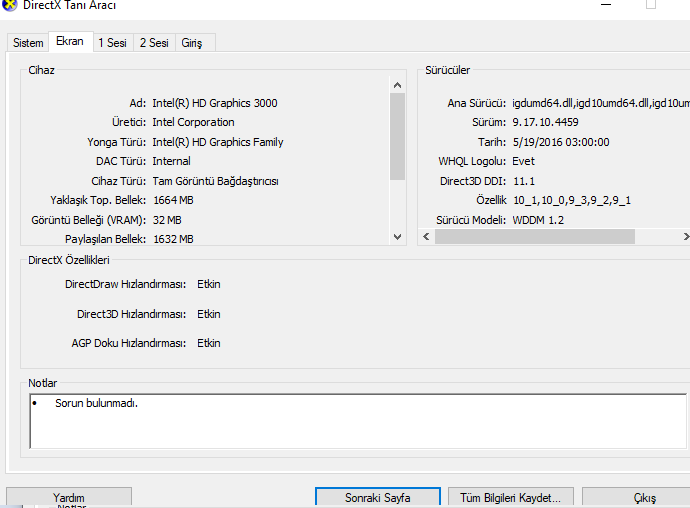The height and width of the screenshot is (508, 690).
Task: Click Tüm Bilgileri Kaydet button
Action: pyautogui.click(x=510, y=497)
